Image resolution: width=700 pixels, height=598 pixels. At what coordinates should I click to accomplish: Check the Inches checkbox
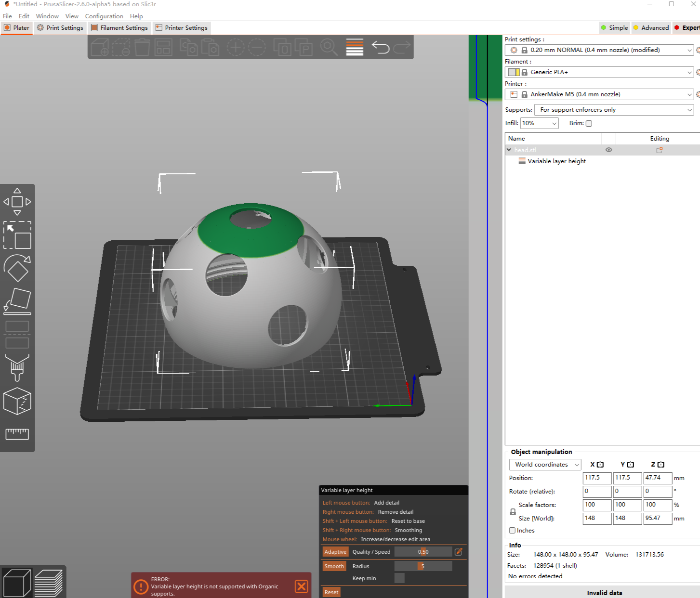coord(512,530)
